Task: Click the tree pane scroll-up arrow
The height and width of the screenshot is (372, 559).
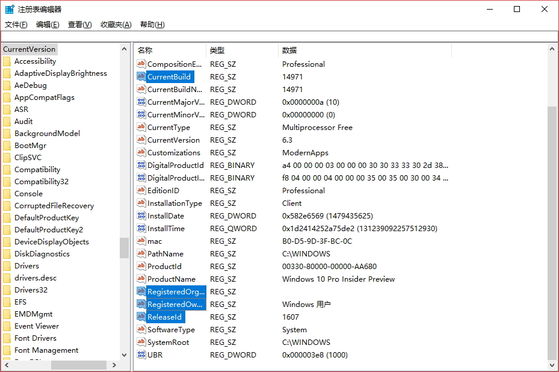Action: pos(124,49)
